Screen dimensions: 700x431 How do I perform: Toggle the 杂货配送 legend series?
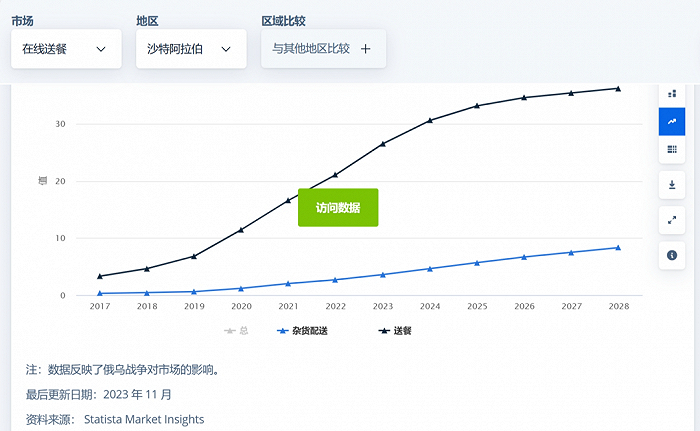(x=312, y=330)
